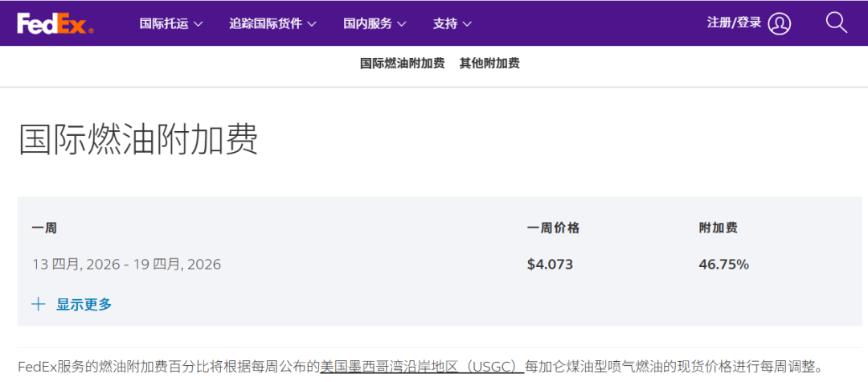Expand the chevron next to 追踪国际货件
The height and width of the screenshot is (382, 868).
point(312,24)
